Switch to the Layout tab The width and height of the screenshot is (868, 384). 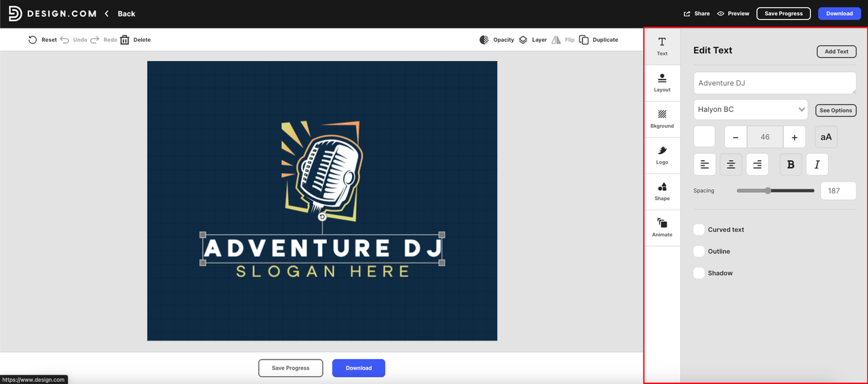tap(662, 83)
